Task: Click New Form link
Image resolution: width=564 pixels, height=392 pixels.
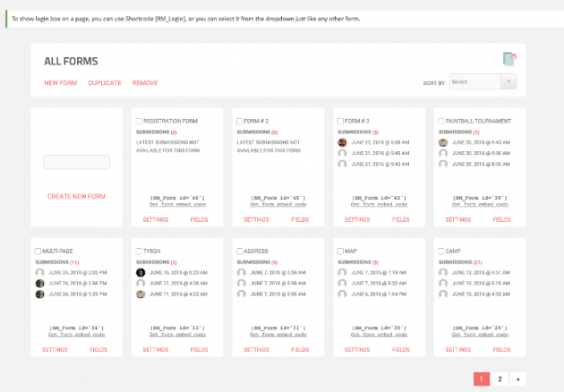Action: pyautogui.click(x=61, y=83)
